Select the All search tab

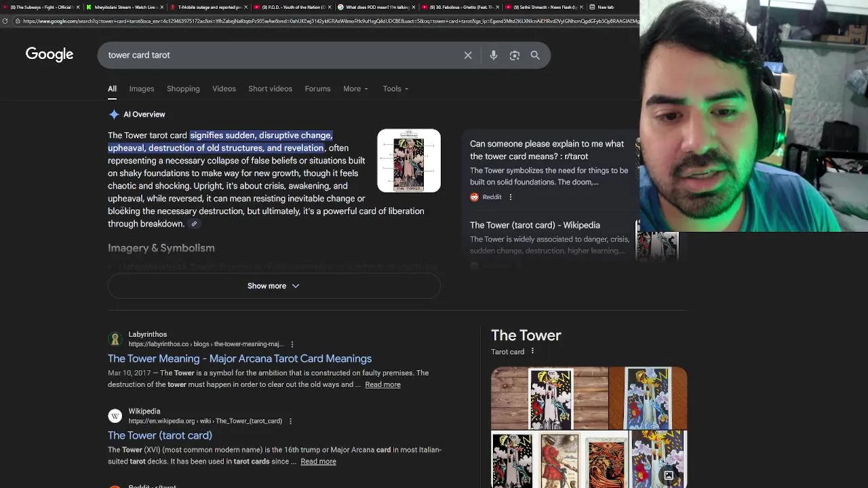112,89
